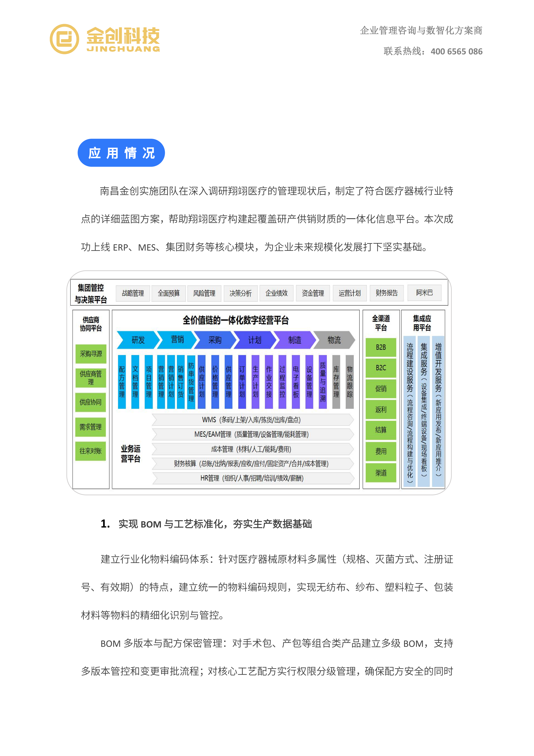
Task: Click the 供应商协同平台 heading
Action: [x=91, y=324]
